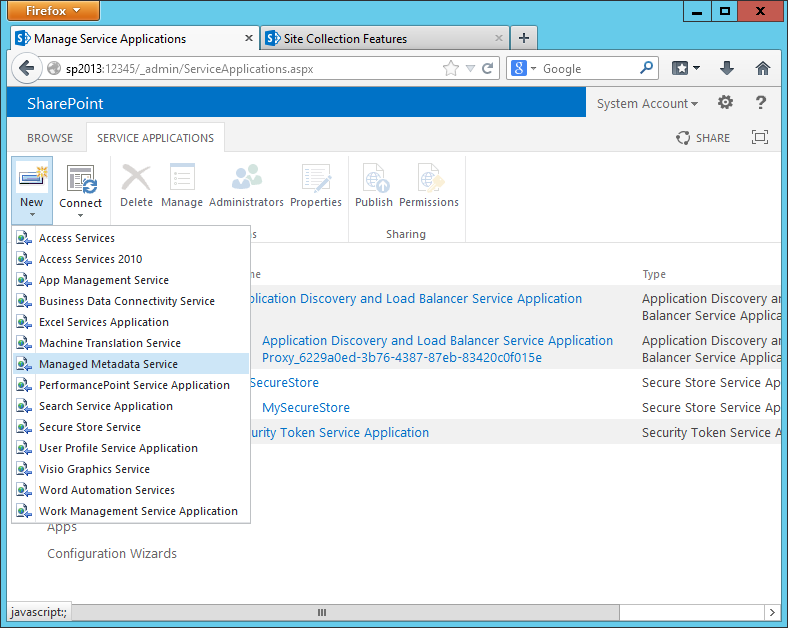Choose Search Service Application

pos(131,406)
